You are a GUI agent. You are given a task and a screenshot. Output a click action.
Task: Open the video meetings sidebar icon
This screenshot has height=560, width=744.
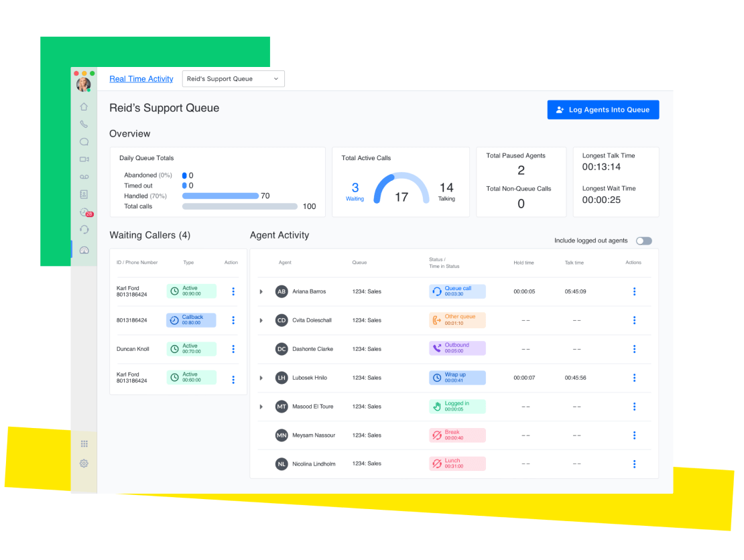coord(84,159)
